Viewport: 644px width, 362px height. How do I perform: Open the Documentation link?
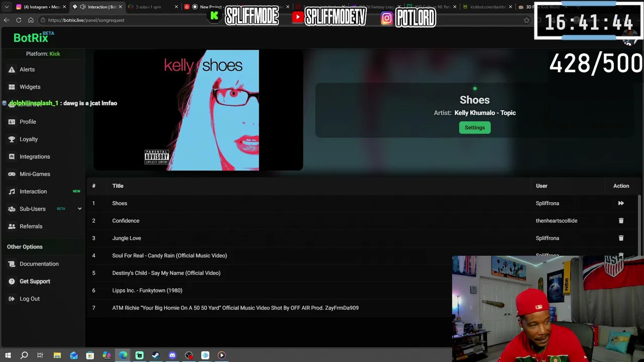pyautogui.click(x=39, y=264)
